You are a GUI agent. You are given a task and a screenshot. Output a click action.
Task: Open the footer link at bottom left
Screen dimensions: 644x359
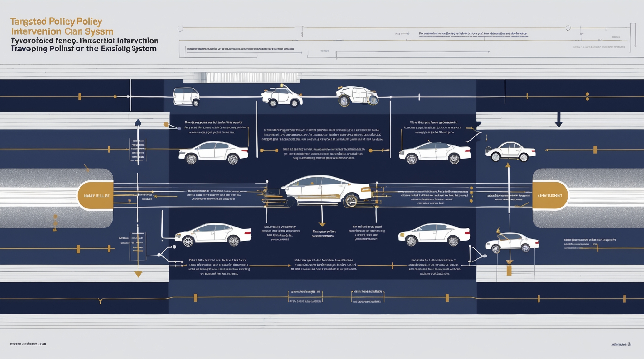[28, 344]
